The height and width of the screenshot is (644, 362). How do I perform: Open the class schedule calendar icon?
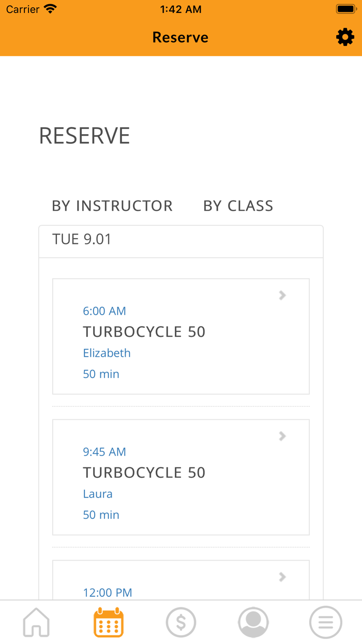[109, 622]
